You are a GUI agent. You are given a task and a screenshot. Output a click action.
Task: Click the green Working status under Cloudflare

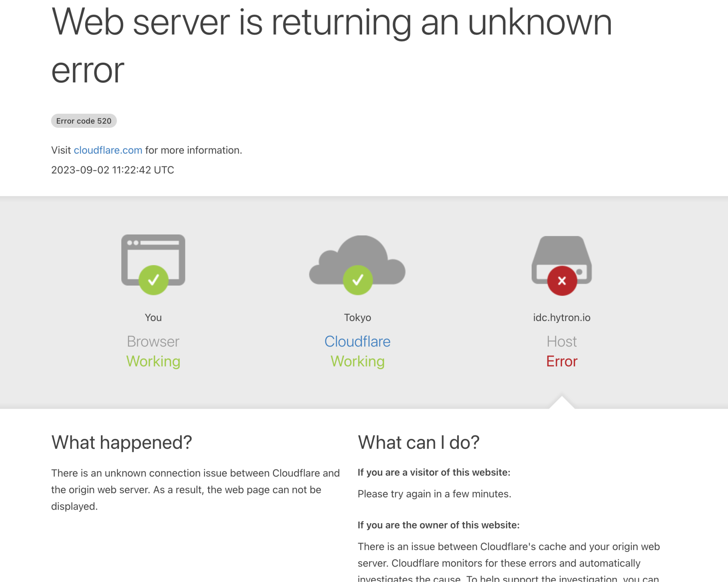pos(358,362)
